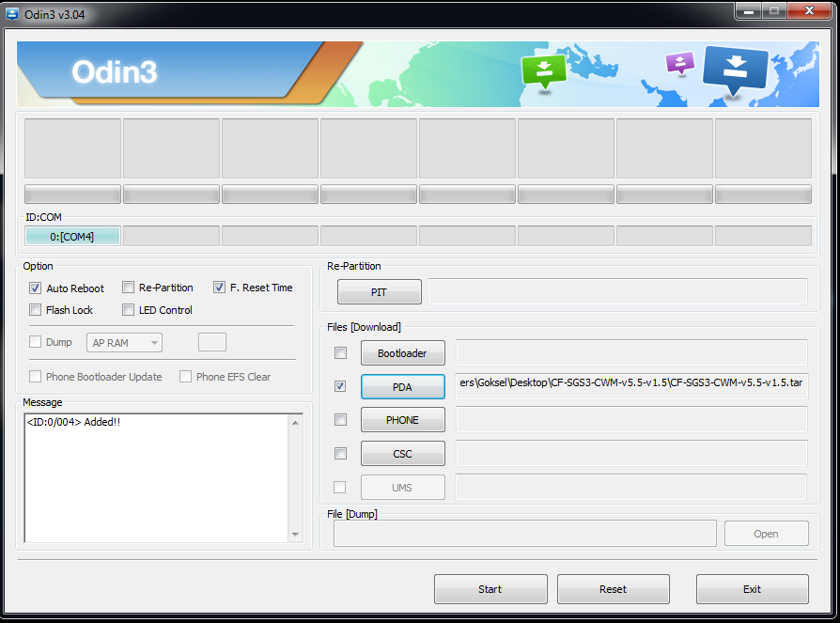Click the green download bubble in banner
This screenshot has height=623, width=840.
click(544, 71)
